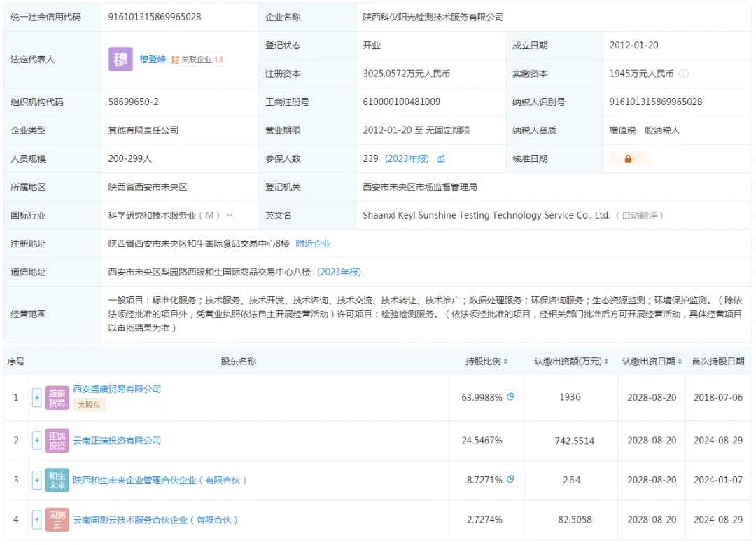Expand row for 陕西和生未来企业管理合伙企业

coord(36,481)
